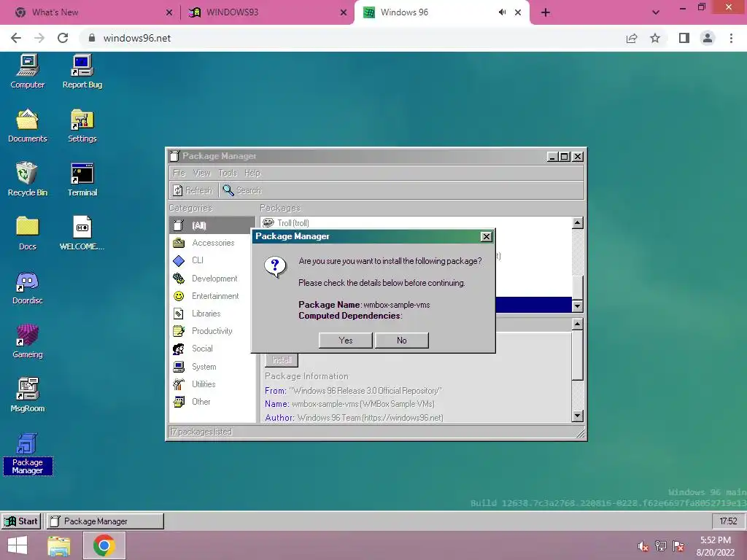Select the Development category
This screenshot has width=747, height=560.
pos(212,279)
